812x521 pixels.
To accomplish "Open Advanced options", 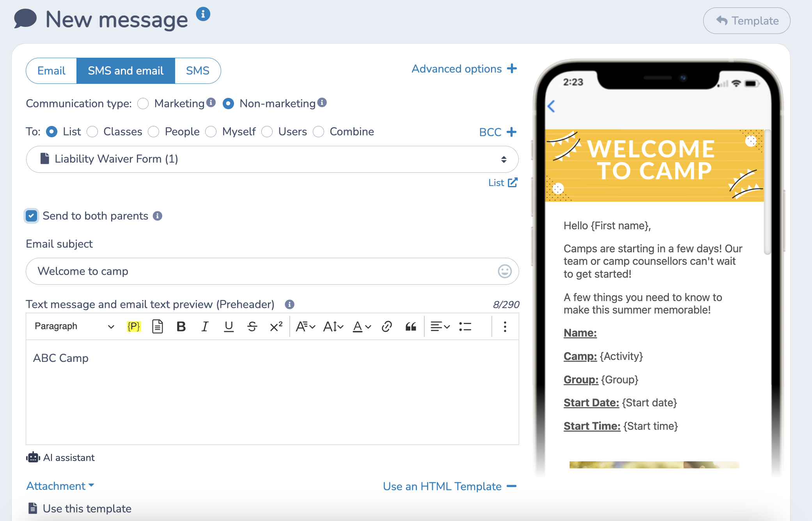I will point(465,69).
